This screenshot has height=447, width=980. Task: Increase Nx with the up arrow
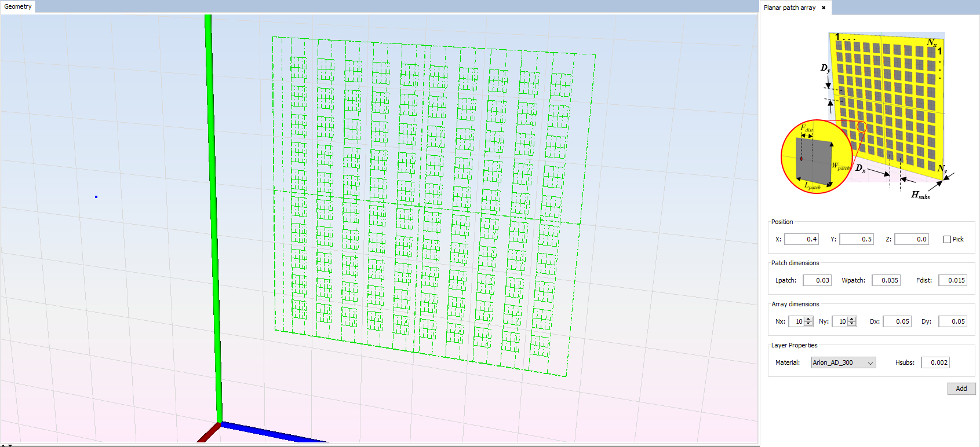pyautogui.click(x=808, y=319)
